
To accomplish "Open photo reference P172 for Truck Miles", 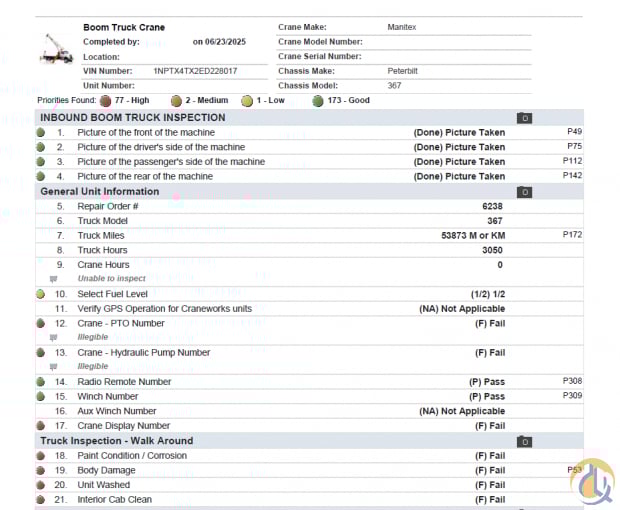I will pyautogui.click(x=572, y=234).
